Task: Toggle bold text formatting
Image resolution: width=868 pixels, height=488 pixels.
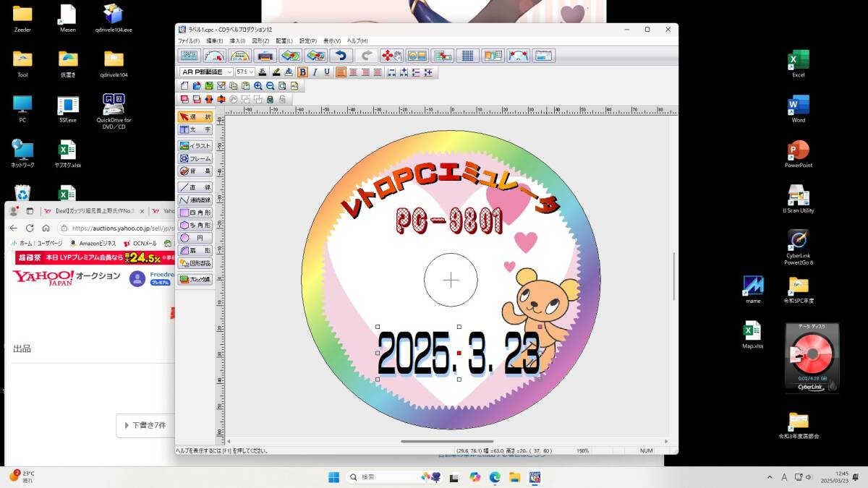Action: click(302, 72)
